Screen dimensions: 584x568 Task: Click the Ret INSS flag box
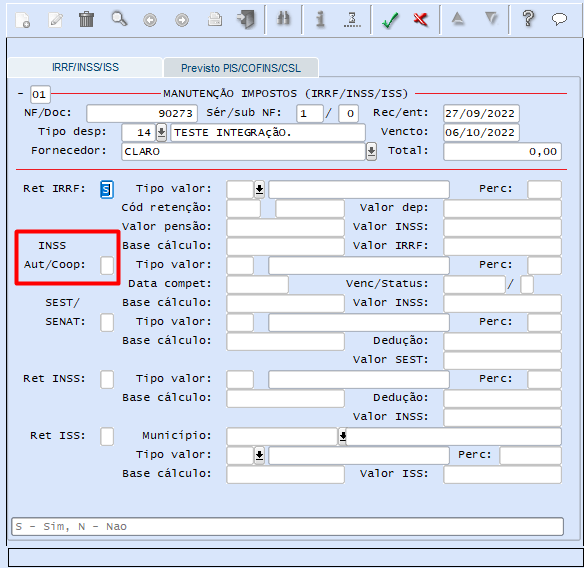(x=107, y=380)
